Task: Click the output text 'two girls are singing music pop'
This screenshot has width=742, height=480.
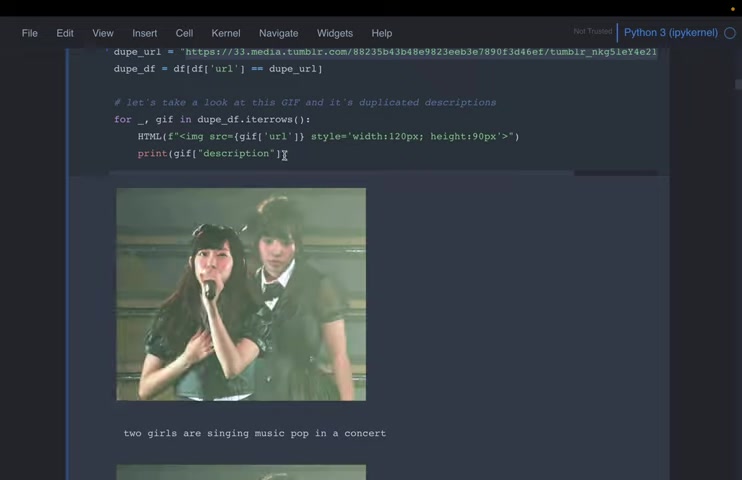Action: point(255,433)
